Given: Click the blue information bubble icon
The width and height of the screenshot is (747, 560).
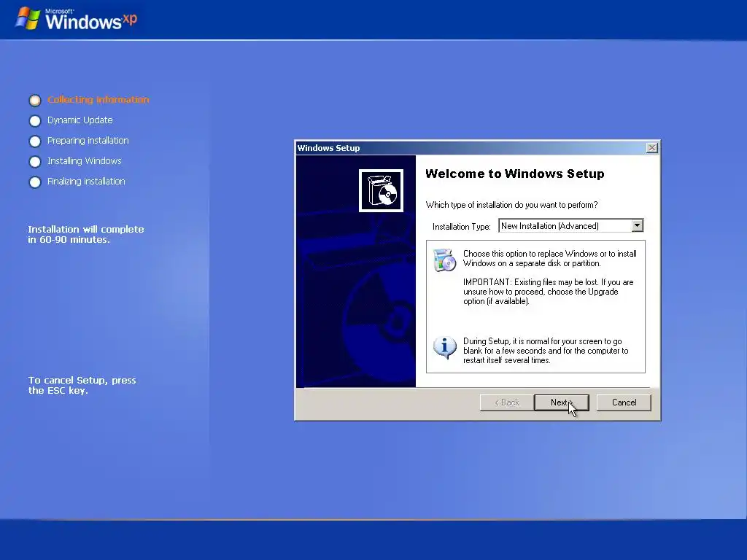Looking at the screenshot, I should 445,348.
